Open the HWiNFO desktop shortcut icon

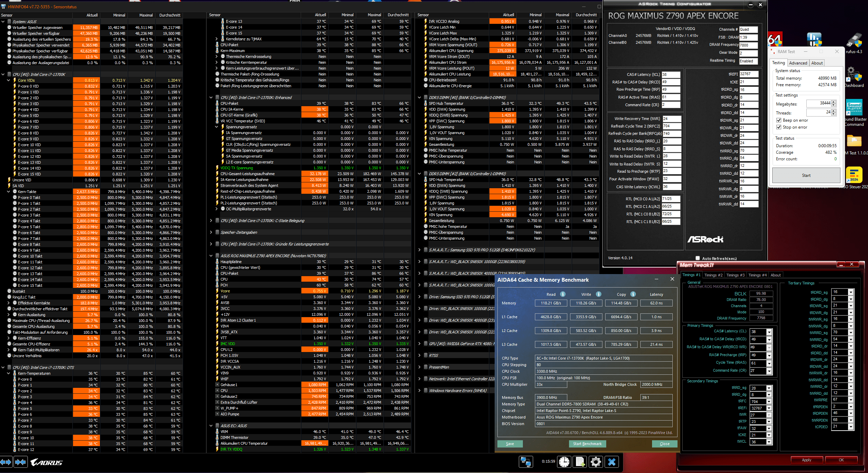coord(814,40)
